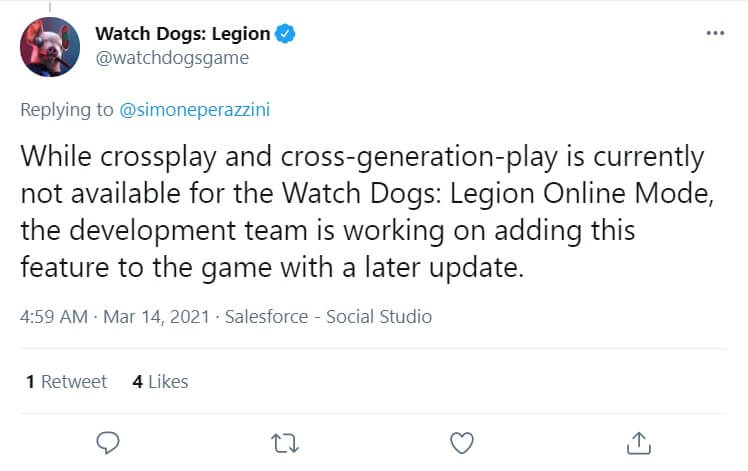Screen dimensions: 748x471
Task: Click the "Replying to" label text
Action: click(x=67, y=110)
